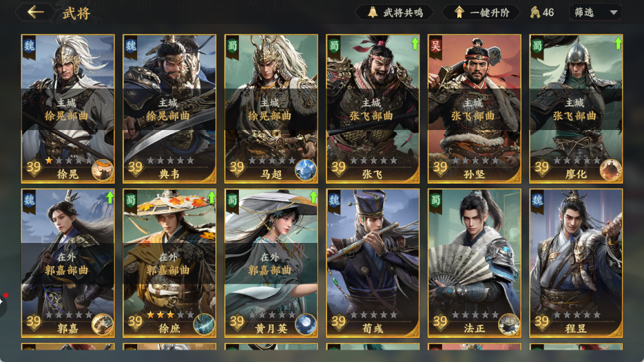Click 徐晃's round skill badge icon

102,170
